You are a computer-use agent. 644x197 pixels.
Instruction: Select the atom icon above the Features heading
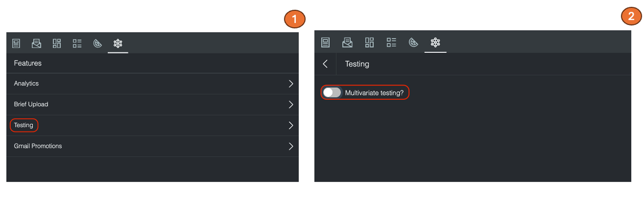click(118, 43)
